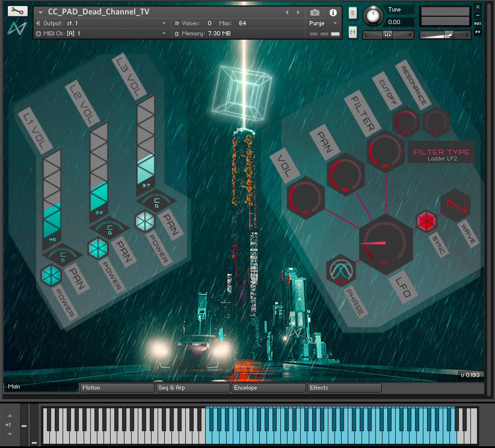Click the voices note icon
This screenshot has height=448, width=495.
(177, 23)
